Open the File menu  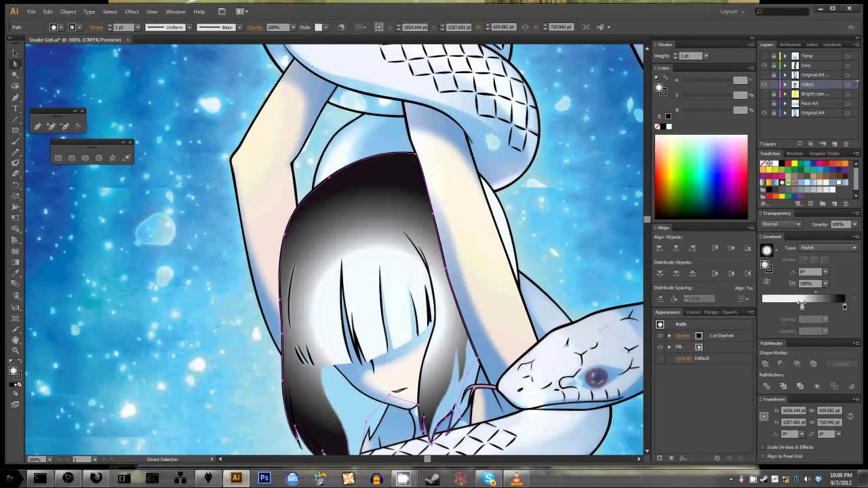(31, 12)
